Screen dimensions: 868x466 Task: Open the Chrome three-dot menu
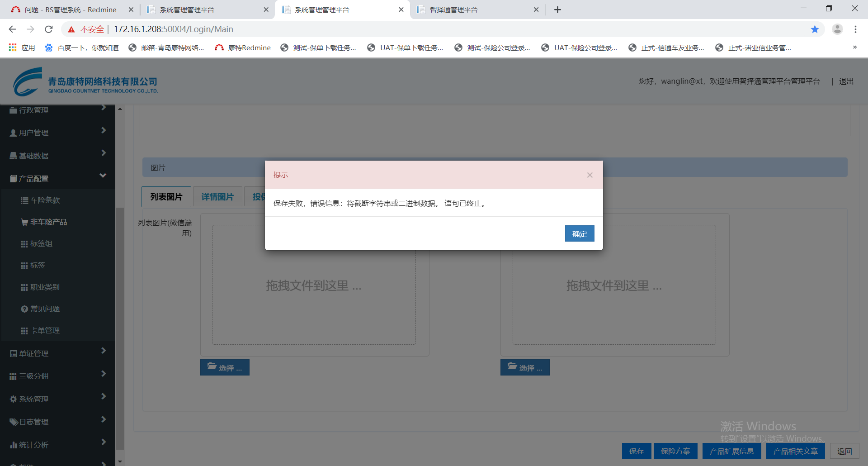pyautogui.click(x=855, y=29)
